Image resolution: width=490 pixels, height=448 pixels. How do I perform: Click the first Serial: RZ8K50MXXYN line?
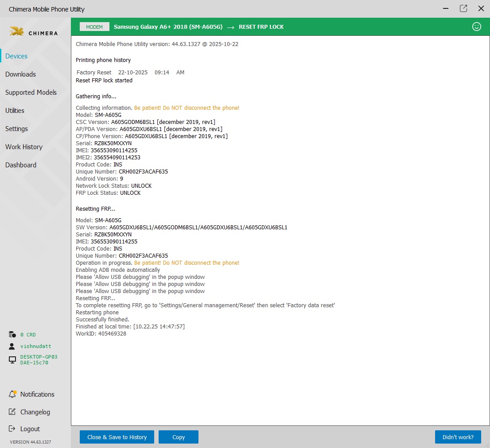103,143
